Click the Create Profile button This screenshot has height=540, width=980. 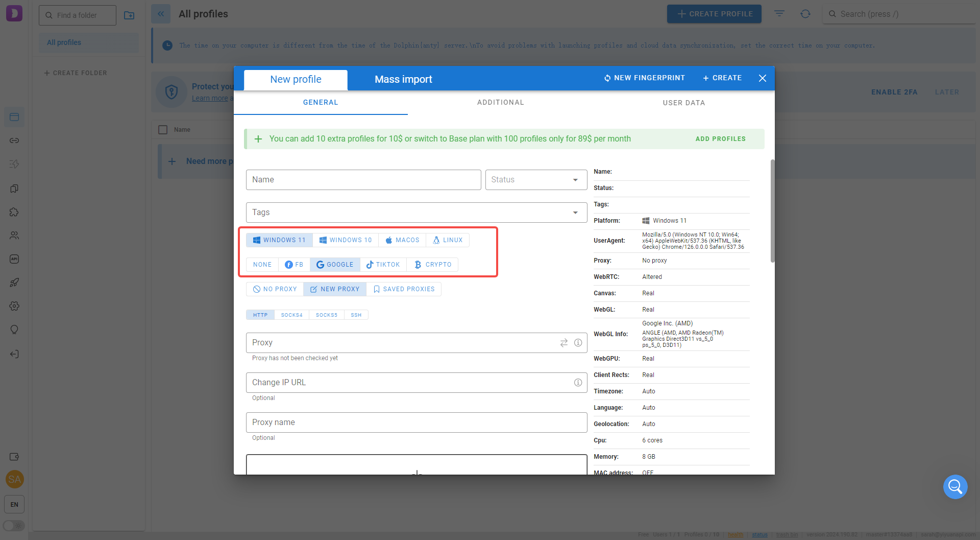coord(714,14)
